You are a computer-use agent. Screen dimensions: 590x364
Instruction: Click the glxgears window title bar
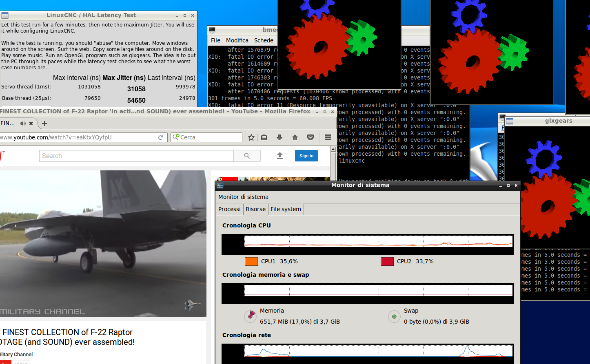(548, 121)
